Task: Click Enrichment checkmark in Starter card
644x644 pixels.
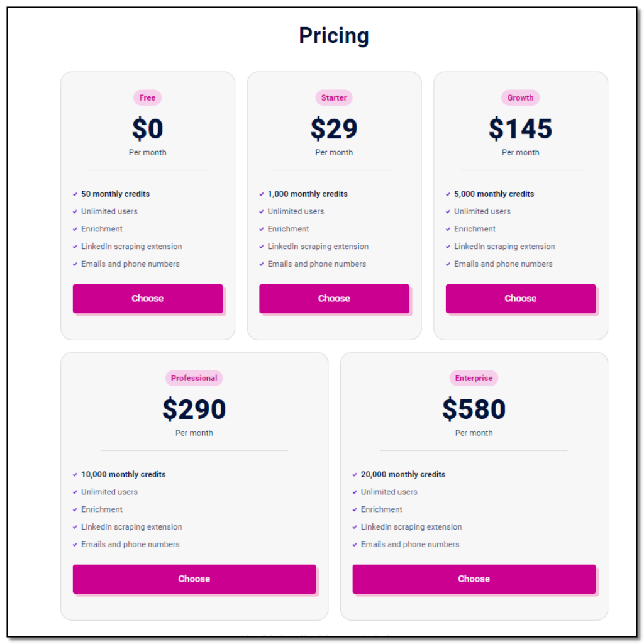Action: click(x=262, y=229)
